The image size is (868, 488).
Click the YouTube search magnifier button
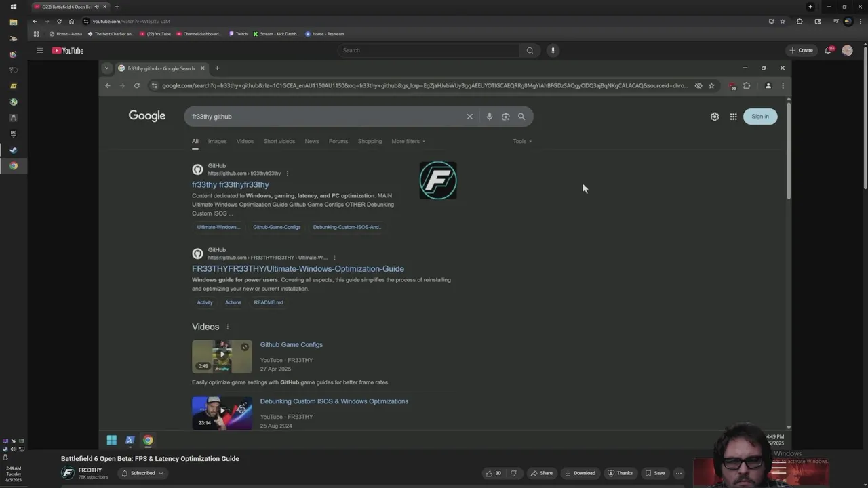[x=530, y=50]
